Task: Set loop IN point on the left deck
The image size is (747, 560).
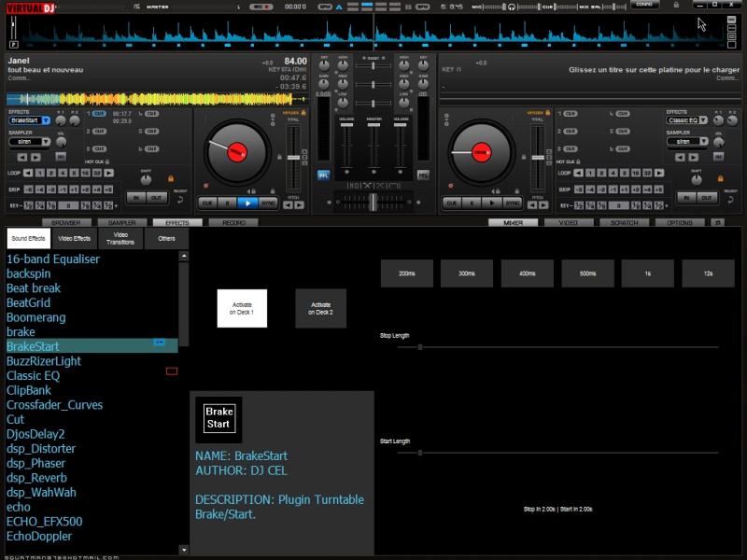Action: 134,198
